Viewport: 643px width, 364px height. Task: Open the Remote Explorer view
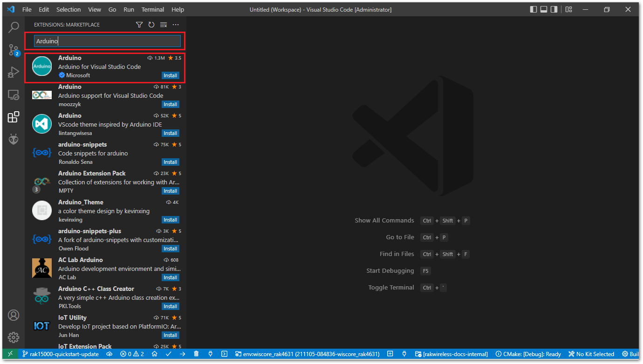14,94
